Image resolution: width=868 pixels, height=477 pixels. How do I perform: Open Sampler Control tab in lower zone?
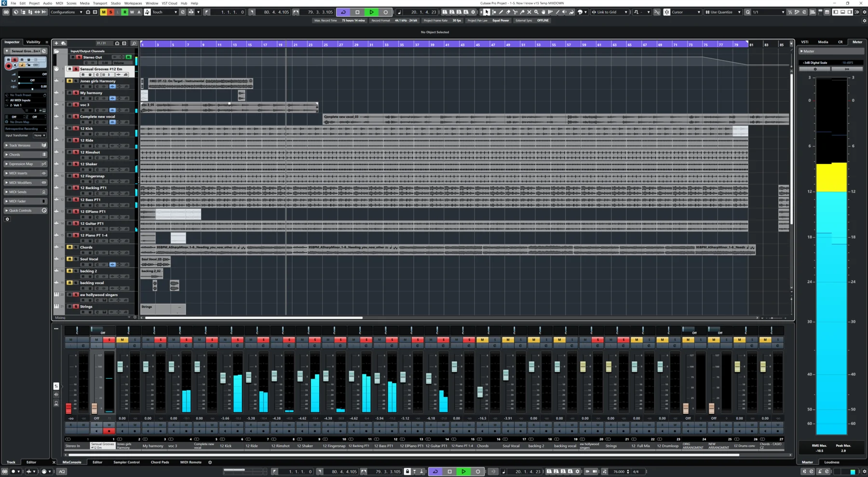click(126, 462)
